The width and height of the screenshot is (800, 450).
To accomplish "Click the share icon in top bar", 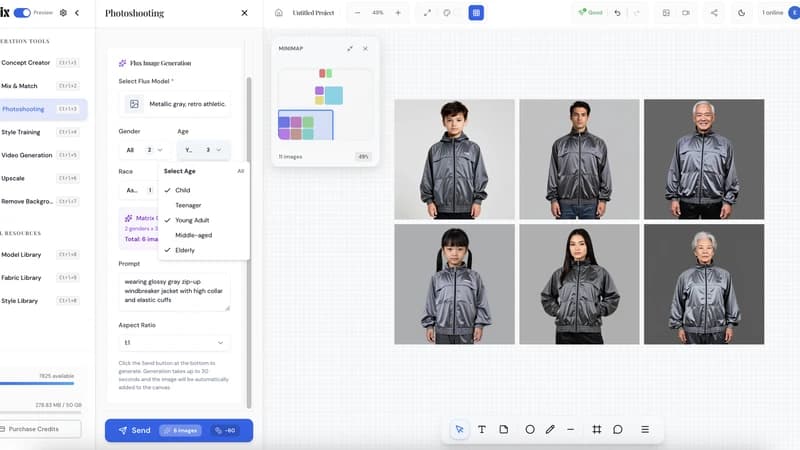I will [714, 13].
